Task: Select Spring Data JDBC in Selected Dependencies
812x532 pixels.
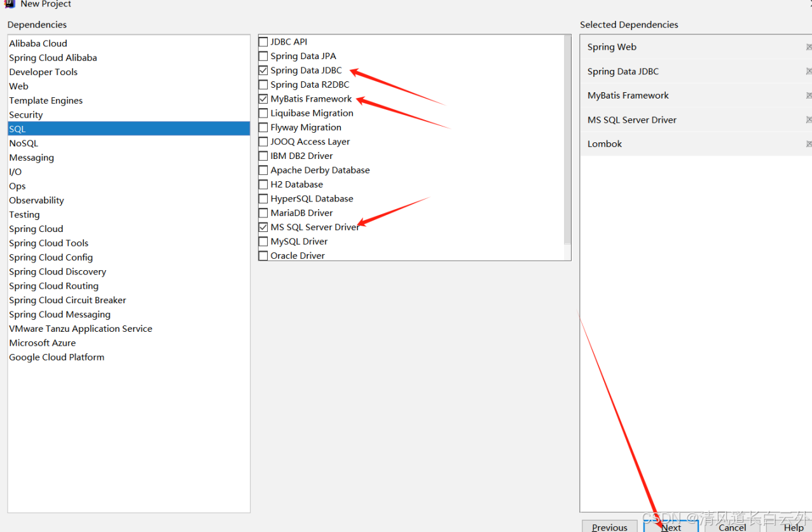Action: pos(696,71)
